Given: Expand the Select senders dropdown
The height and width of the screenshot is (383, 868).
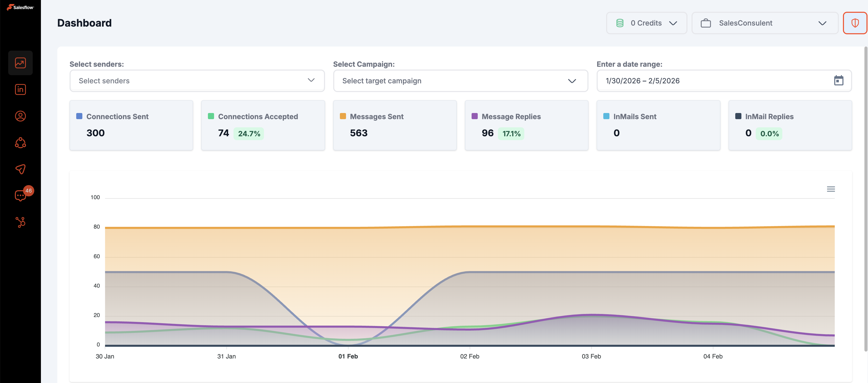Looking at the screenshot, I should 197,81.
